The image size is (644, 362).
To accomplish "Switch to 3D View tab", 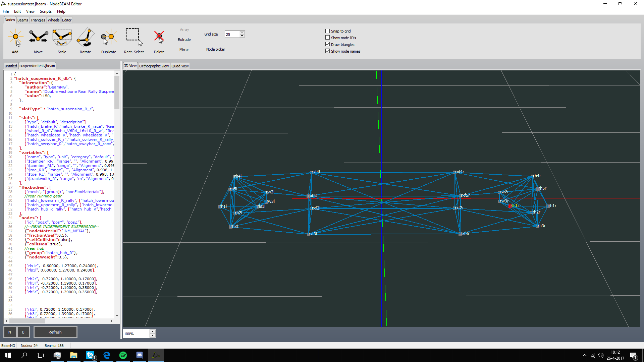I will pyautogui.click(x=130, y=66).
